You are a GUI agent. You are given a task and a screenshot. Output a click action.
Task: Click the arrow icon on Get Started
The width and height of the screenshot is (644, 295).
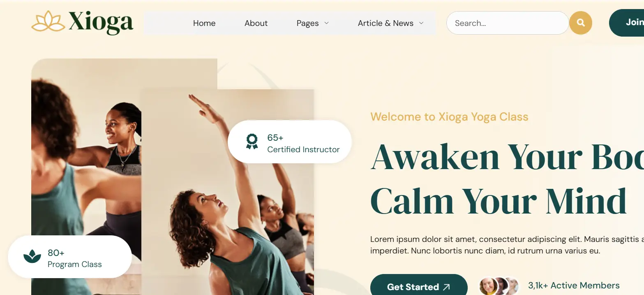coord(447,287)
